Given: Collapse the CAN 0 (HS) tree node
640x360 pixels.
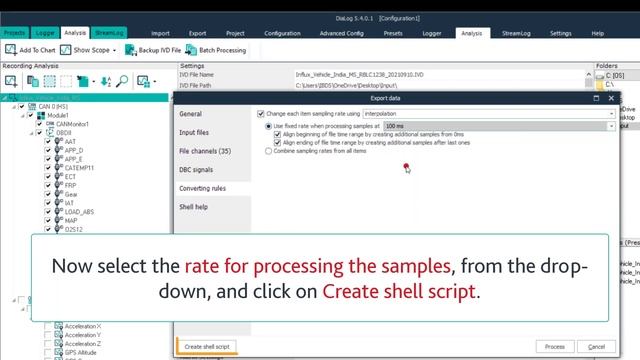Looking at the screenshot, I should (x=14, y=107).
